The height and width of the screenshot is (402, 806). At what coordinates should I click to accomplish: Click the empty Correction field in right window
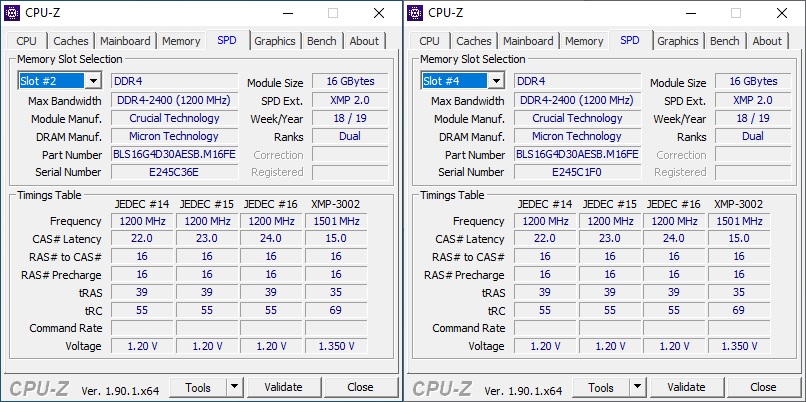pyautogui.click(x=753, y=154)
